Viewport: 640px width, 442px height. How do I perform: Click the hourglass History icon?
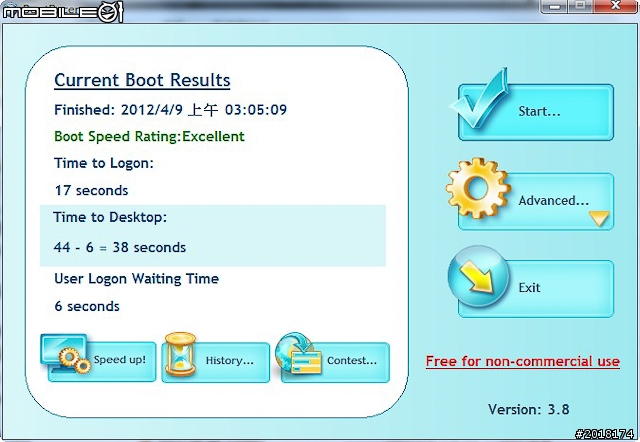[x=180, y=354]
